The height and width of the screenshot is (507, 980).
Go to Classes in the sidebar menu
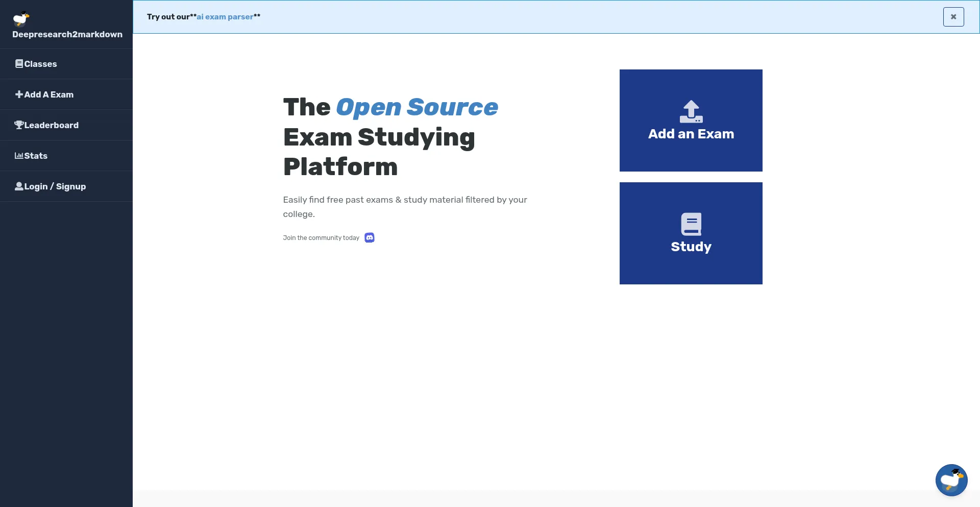click(x=40, y=64)
